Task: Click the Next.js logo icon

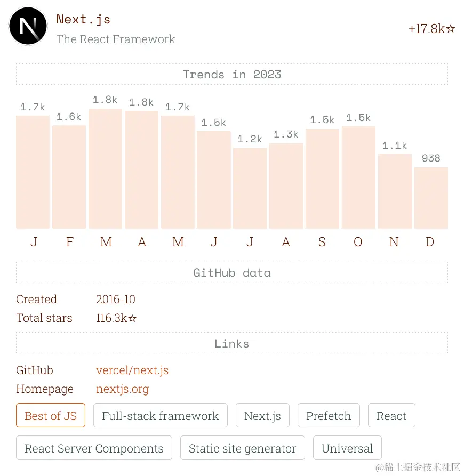Action: pyautogui.click(x=28, y=26)
